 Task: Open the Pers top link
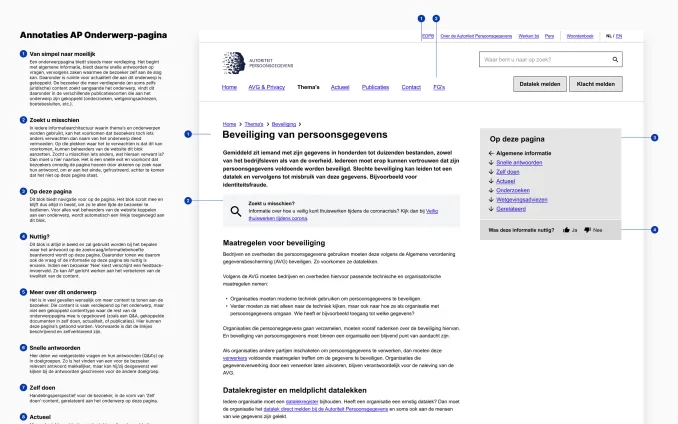pyautogui.click(x=549, y=36)
